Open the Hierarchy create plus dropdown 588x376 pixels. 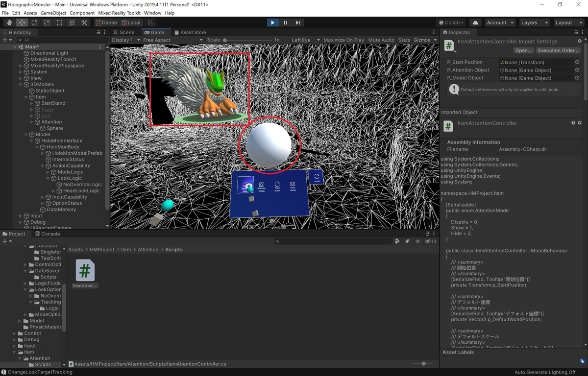click(6, 40)
